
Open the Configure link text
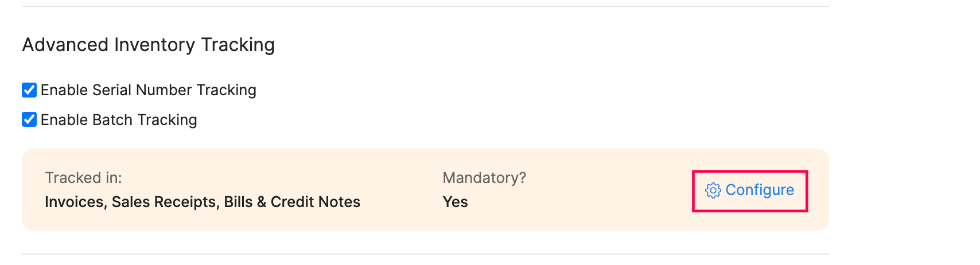760,190
